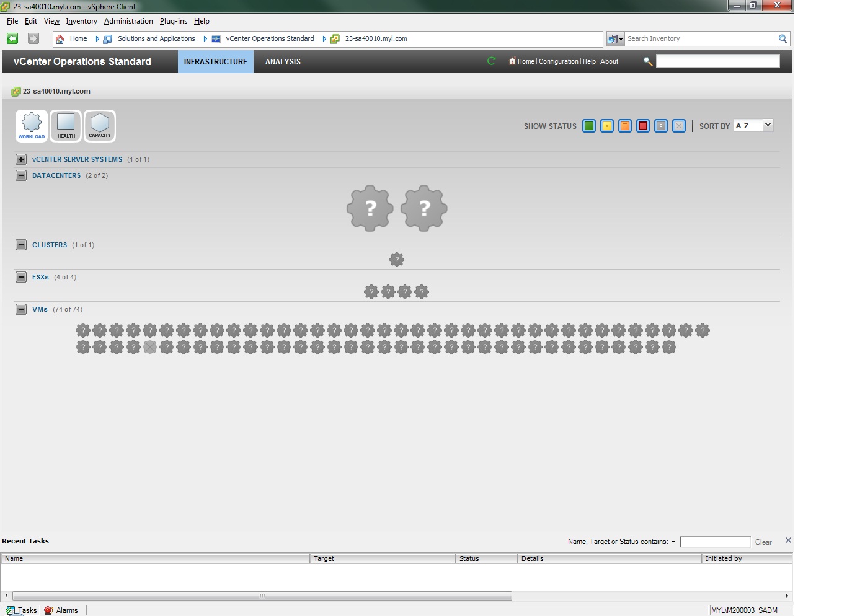This screenshot has width=847, height=616.
Task: Click the Home house icon near Configuration
Action: (x=512, y=61)
